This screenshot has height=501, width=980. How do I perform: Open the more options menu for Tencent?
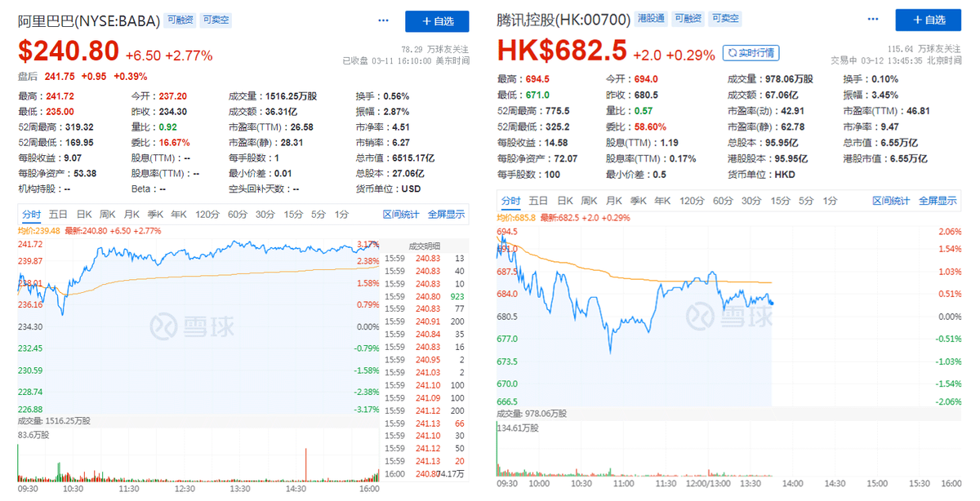pyautogui.click(x=874, y=20)
